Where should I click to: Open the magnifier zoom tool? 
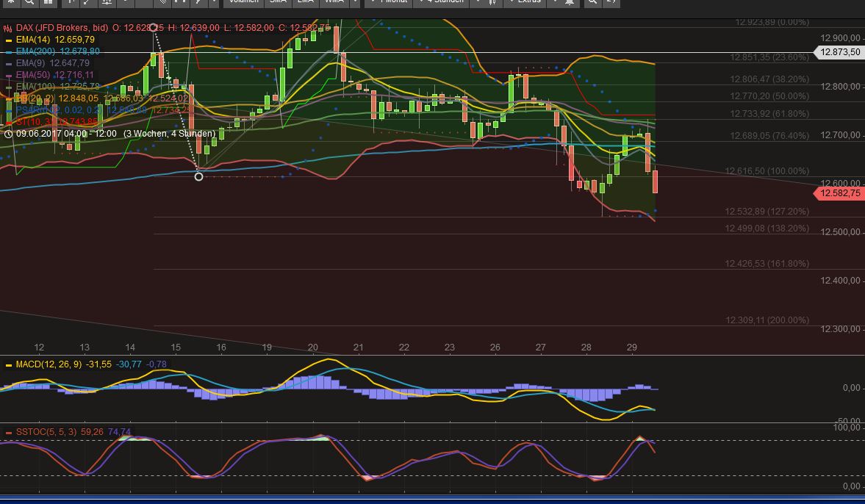click(x=29, y=3)
